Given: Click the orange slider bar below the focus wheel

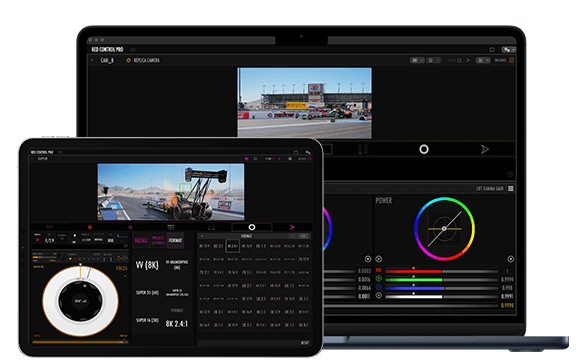Looking at the screenshot, I should tap(80, 342).
